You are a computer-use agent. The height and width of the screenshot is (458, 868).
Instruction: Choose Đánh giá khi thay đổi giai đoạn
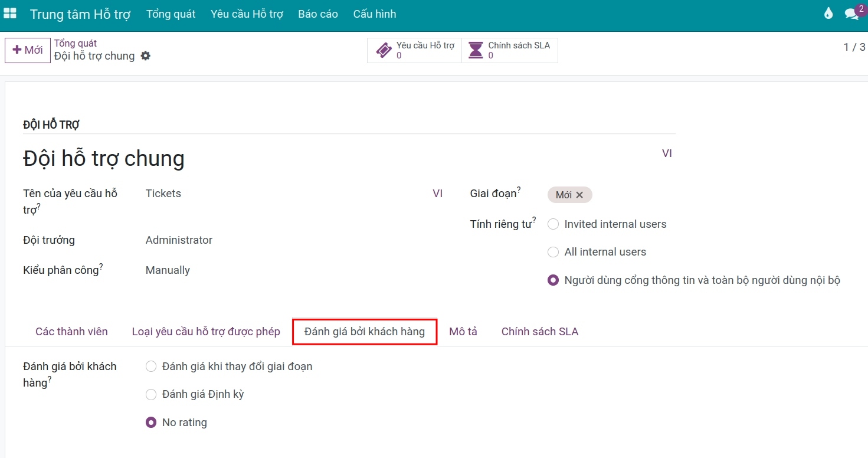click(151, 367)
